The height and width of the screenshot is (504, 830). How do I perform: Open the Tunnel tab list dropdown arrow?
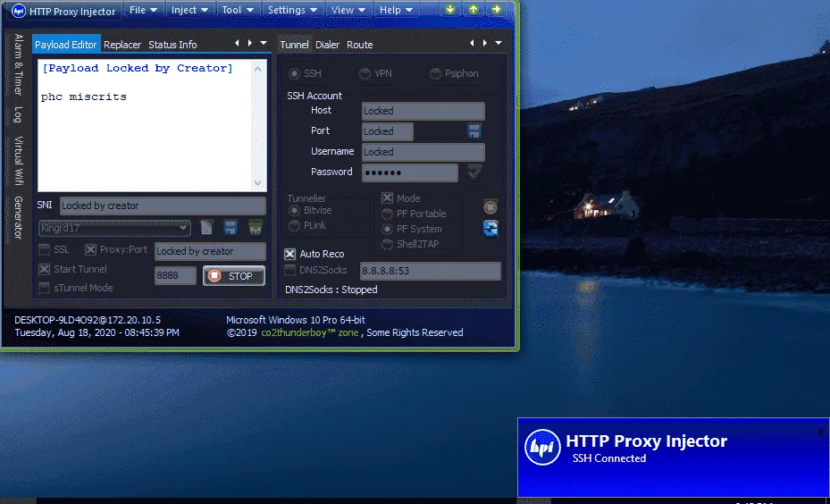pos(499,43)
